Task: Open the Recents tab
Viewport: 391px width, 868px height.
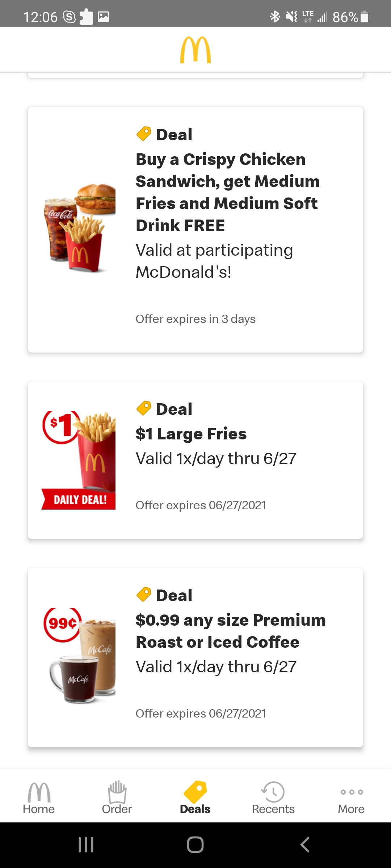Action: 273,797
